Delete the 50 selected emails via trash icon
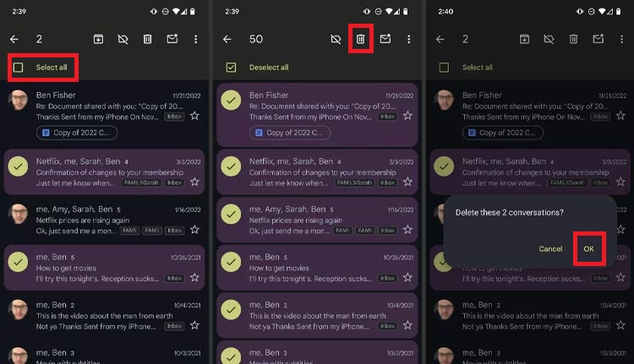 pos(361,39)
